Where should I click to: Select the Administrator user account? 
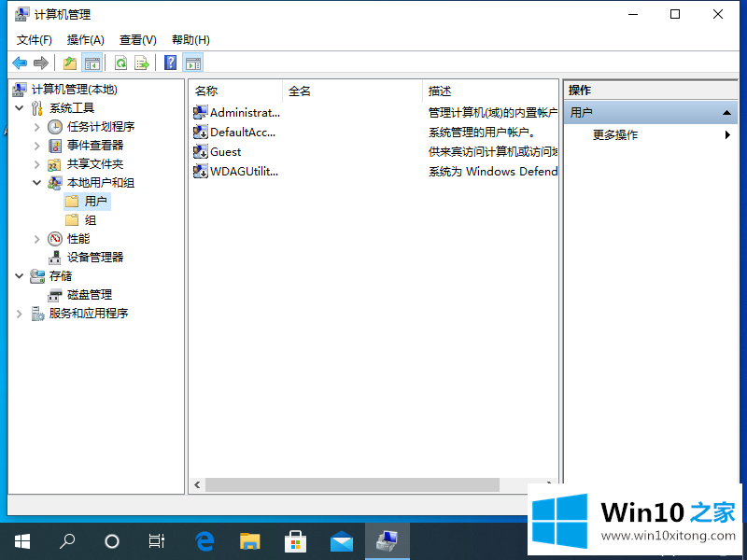click(243, 112)
